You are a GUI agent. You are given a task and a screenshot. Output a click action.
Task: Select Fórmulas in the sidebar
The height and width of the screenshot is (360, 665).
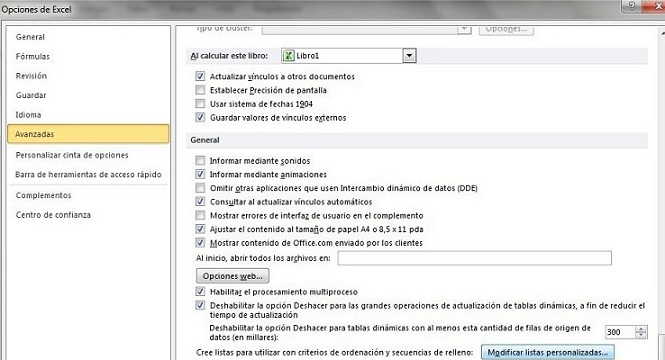click(33, 56)
